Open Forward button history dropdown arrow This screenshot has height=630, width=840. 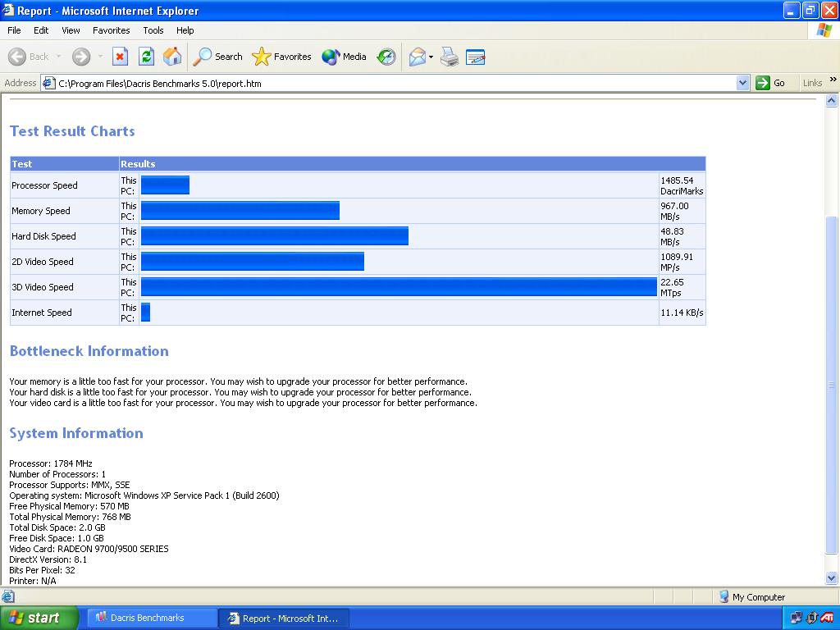(100, 57)
